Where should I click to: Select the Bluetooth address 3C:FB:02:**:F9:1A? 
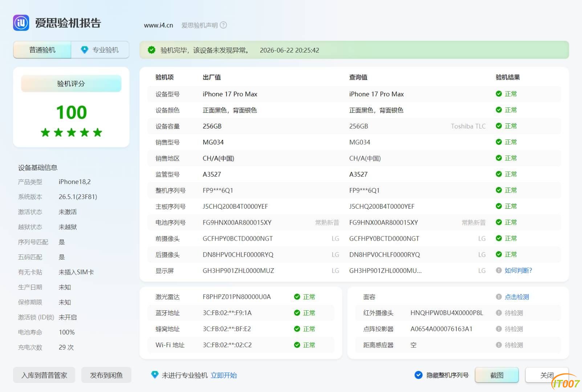tap(227, 313)
